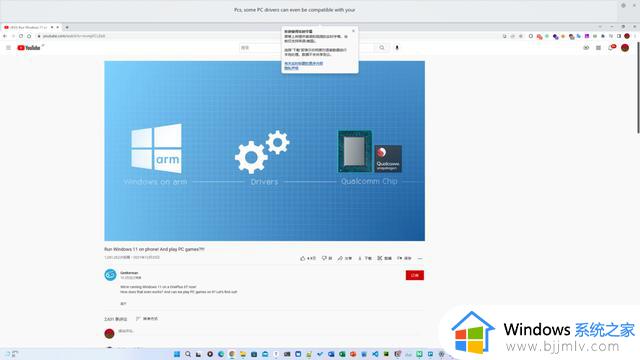The height and width of the screenshot is (360, 640).
Task: Open the create video icon in YouTube header
Action: coord(586,48)
